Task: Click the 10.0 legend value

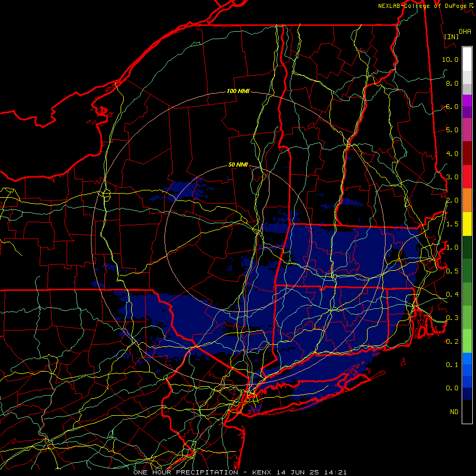Action: 450,59
